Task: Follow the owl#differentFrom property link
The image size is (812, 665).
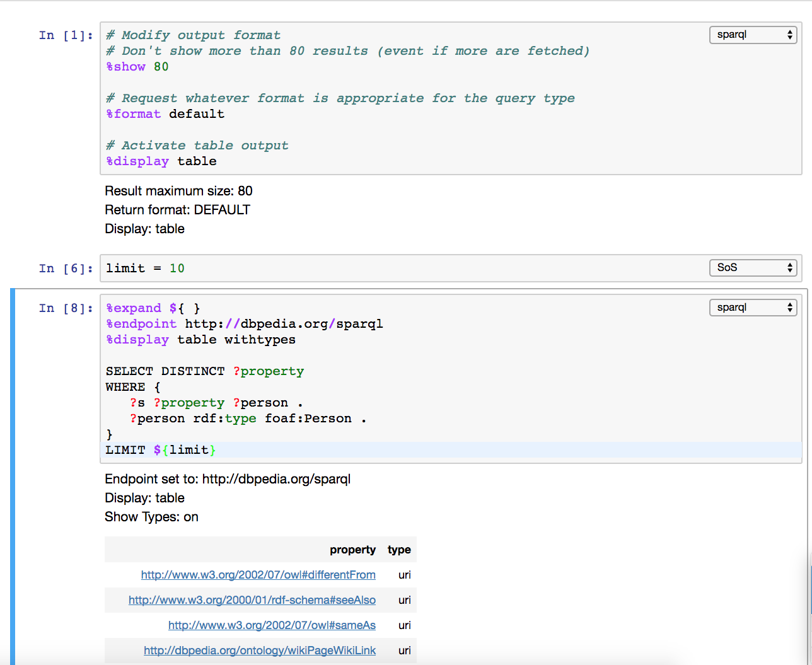Action: (258, 574)
